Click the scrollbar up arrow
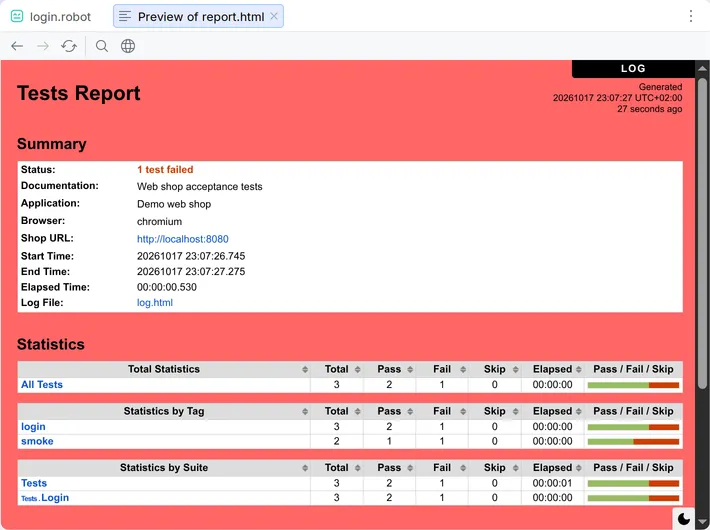710x530 pixels. [x=702, y=68]
